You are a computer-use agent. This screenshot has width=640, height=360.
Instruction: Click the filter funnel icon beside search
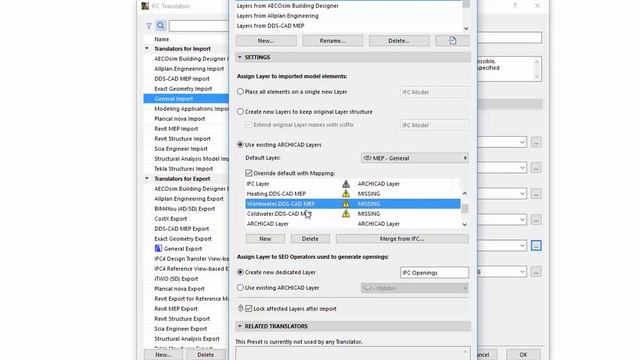pos(149,26)
